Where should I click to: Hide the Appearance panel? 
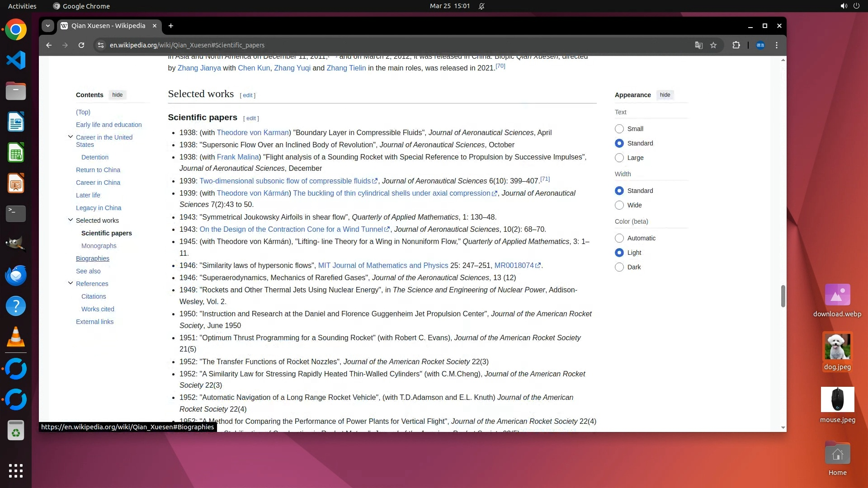click(665, 95)
